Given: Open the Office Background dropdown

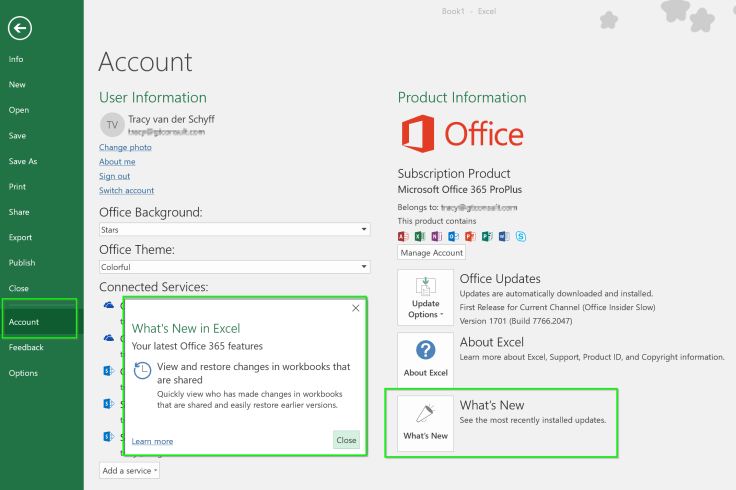Looking at the screenshot, I should click(234, 229).
